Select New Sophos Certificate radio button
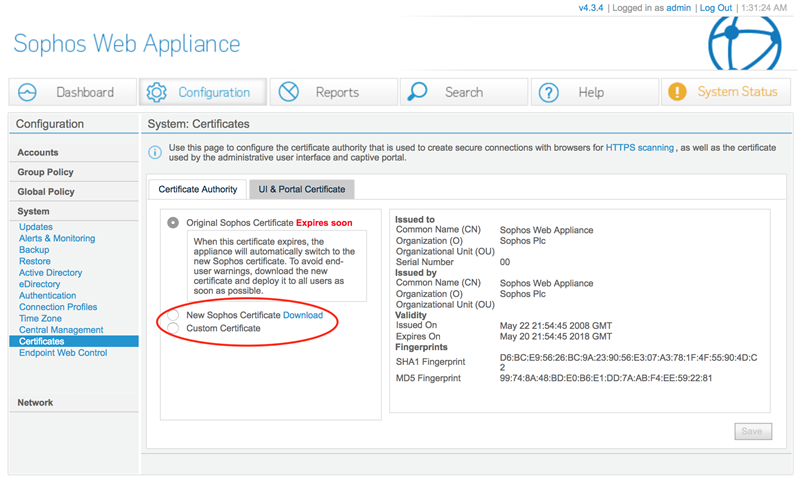Viewport: 799px width, 479px height. tap(173, 315)
